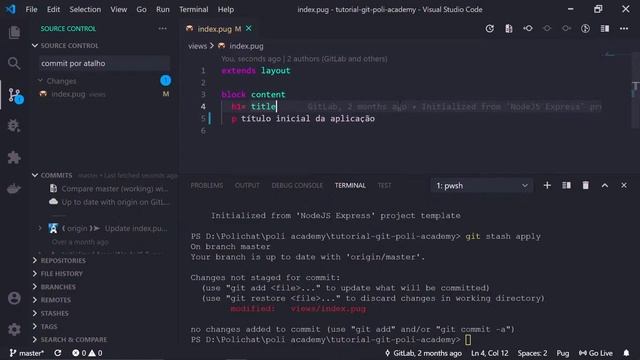Open the Help menu
Image resolution: width=640 pixels, height=360 pixels.
pyautogui.click(x=226, y=9)
